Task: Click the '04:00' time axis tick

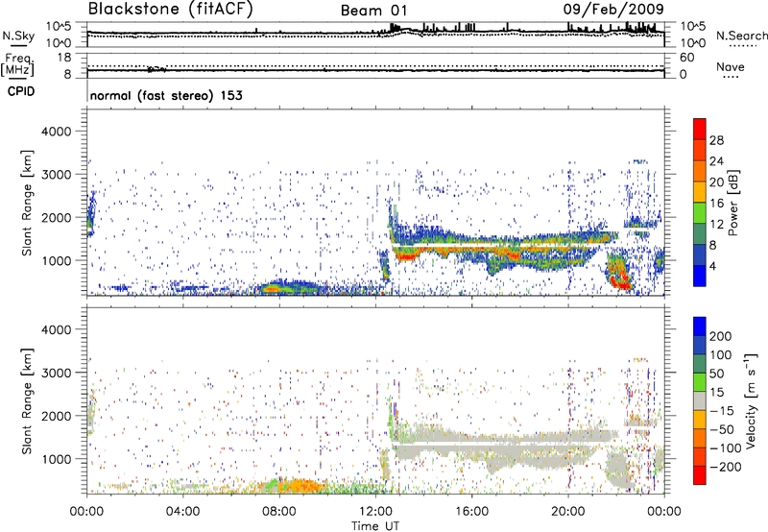Action: (182, 512)
